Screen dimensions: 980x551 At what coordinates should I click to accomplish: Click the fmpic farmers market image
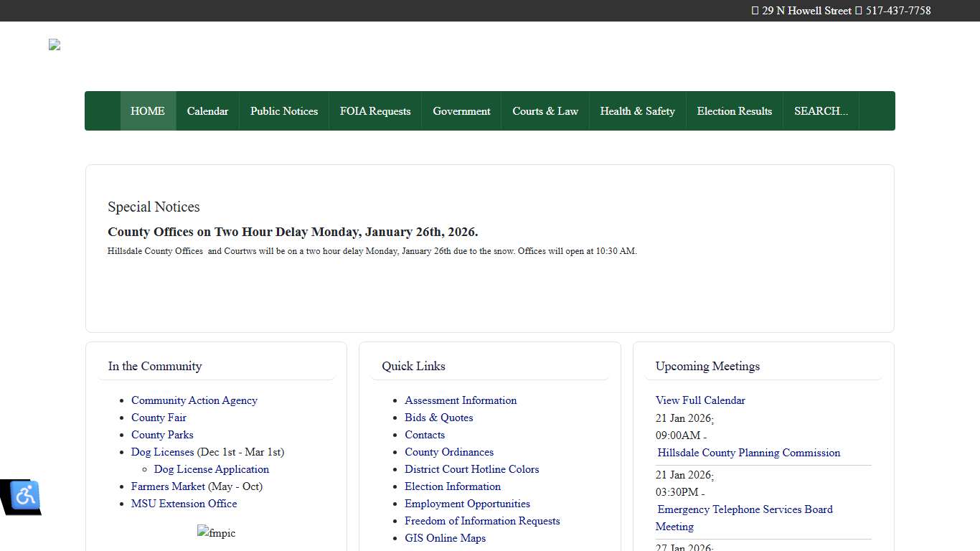coord(216,533)
